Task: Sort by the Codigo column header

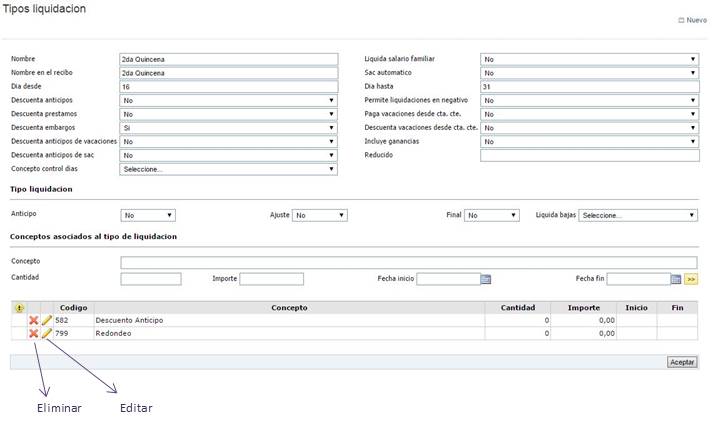Action: pos(73,308)
